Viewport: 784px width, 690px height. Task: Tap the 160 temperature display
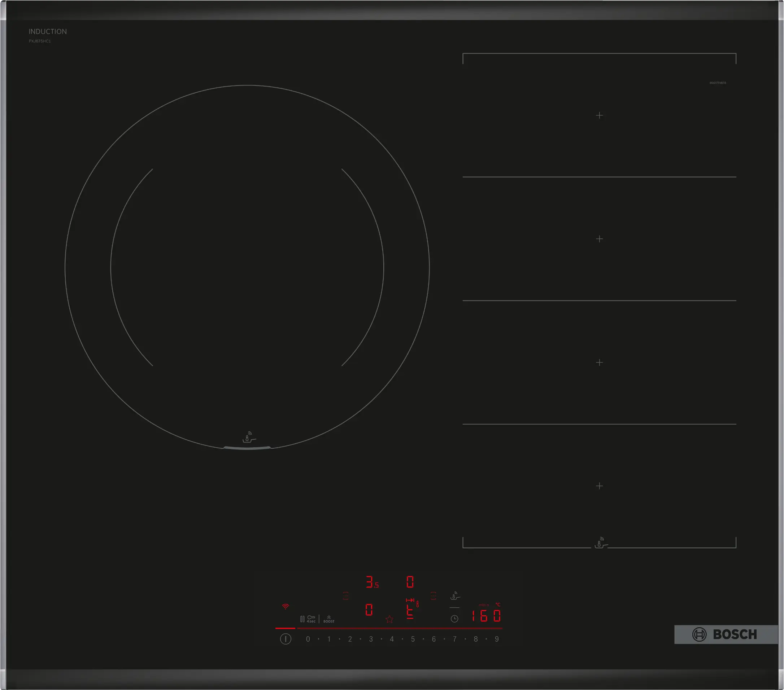pos(486,616)
